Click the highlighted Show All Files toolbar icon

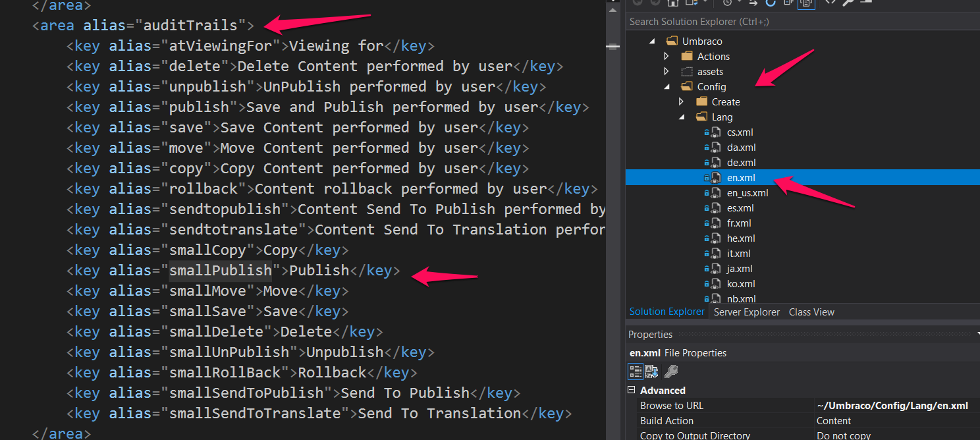coord(806,3)
